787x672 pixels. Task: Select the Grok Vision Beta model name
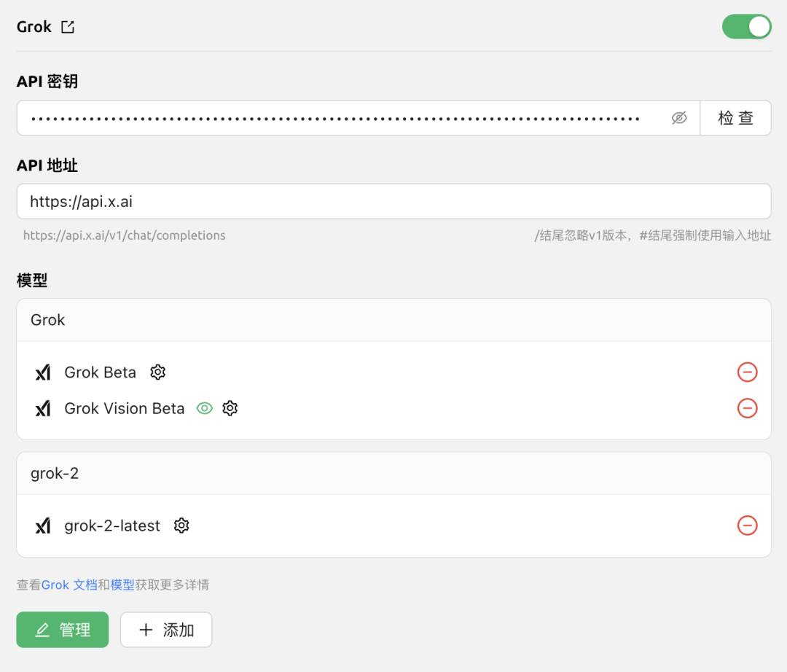tap(125, 408)
